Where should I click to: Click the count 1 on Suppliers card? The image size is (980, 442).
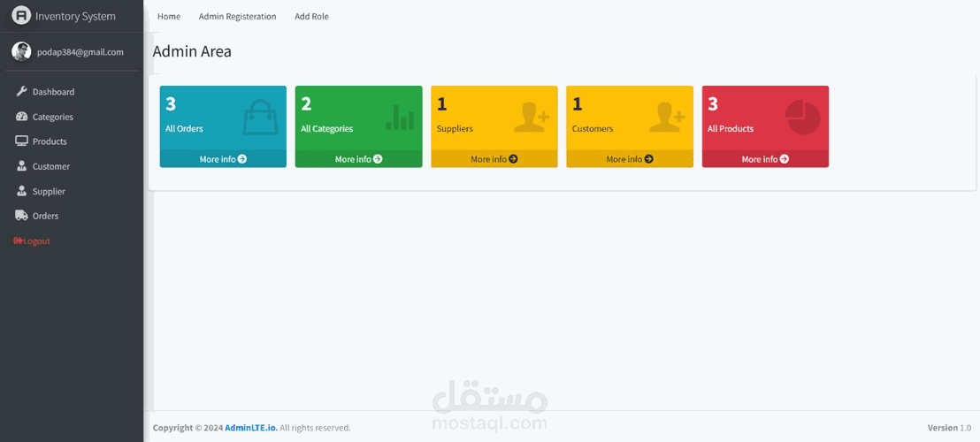coord(442,103)
